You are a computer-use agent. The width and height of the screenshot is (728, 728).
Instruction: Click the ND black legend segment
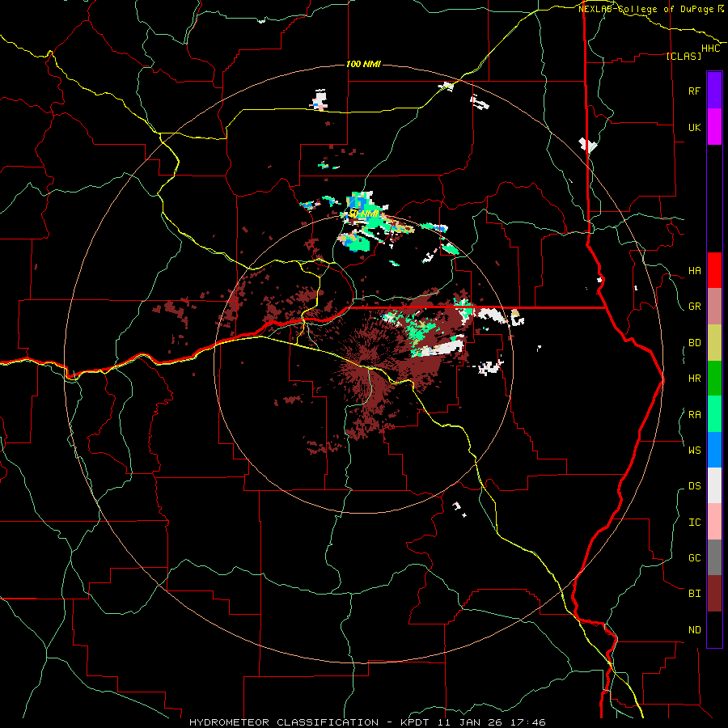(714, 629)
